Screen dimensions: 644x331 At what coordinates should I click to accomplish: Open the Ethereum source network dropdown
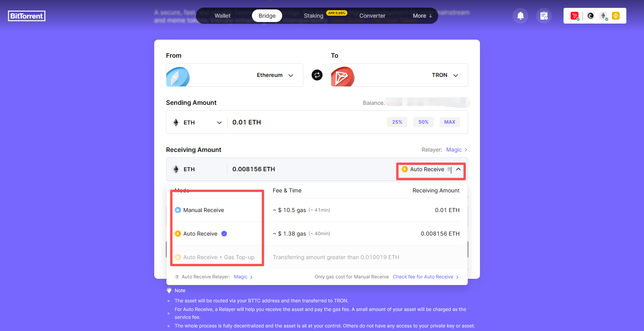coord(274,75)
